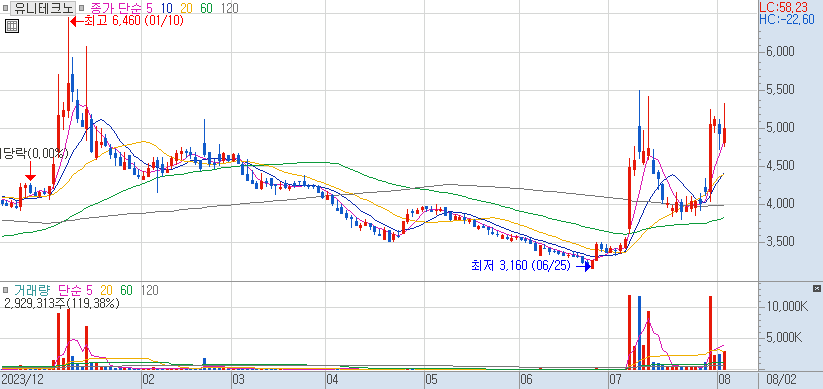Toggle the square marker before 종가 단순
The height and width of the screenshot is (389, 823).
(81, 8)
